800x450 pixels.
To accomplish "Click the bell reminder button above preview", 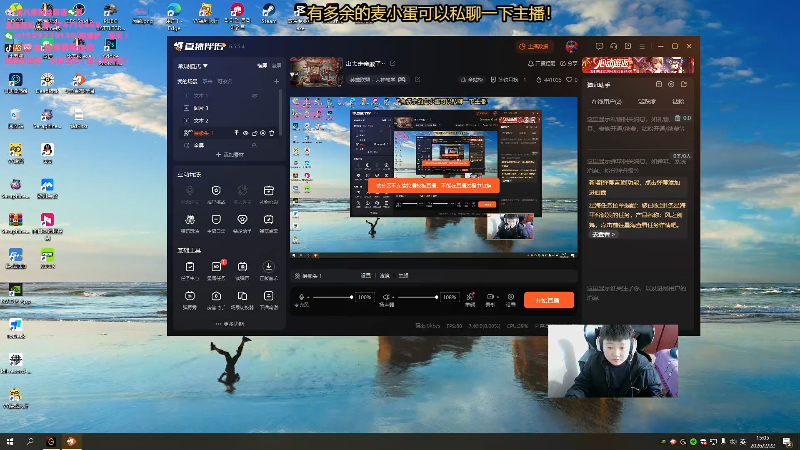I will coord(541,64).
